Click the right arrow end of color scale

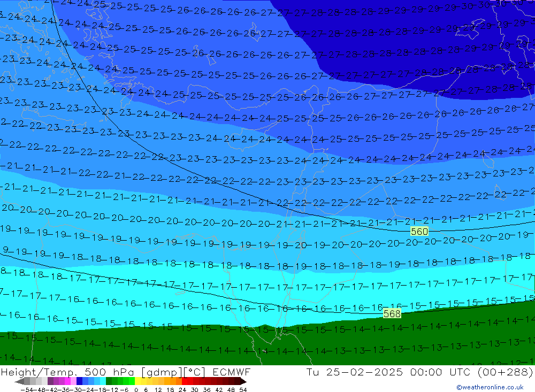coord(243,381)
